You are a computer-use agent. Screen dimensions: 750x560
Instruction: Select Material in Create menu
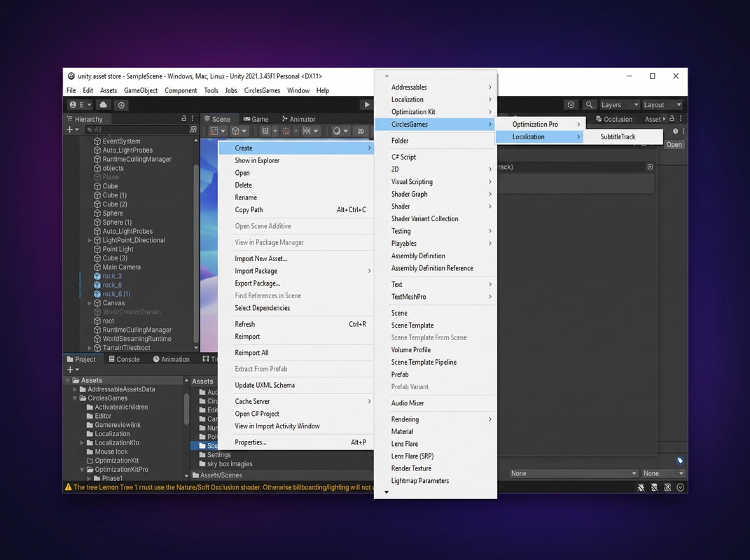436,431
